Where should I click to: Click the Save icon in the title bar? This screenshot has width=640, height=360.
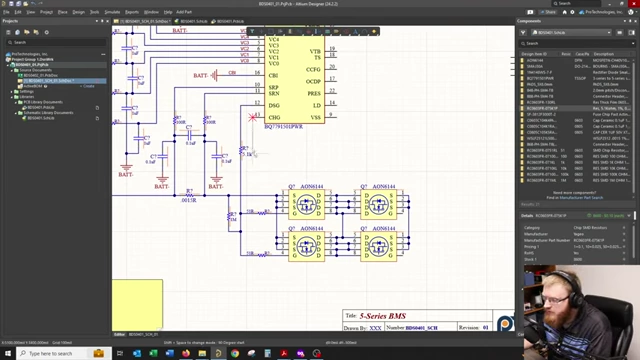pos(11,4)
